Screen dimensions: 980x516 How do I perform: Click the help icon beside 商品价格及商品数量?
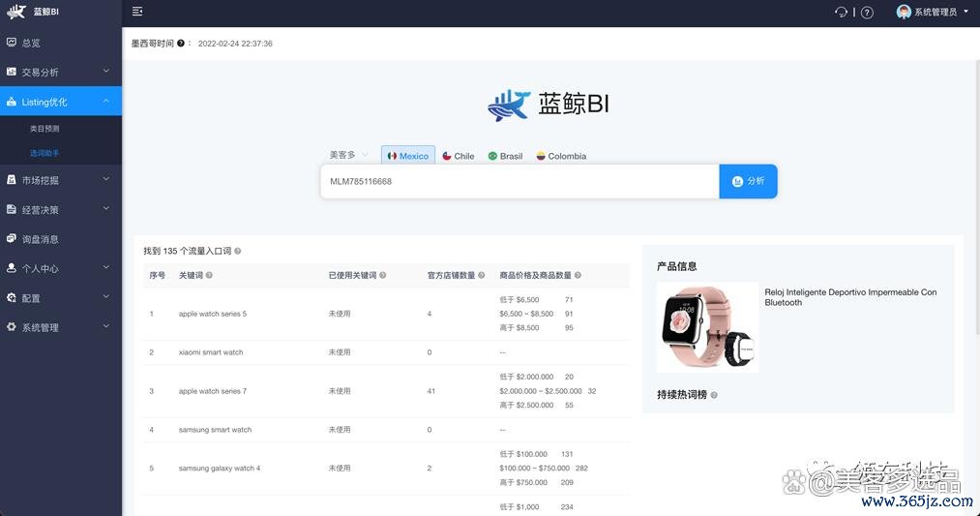tap(578, 275)
